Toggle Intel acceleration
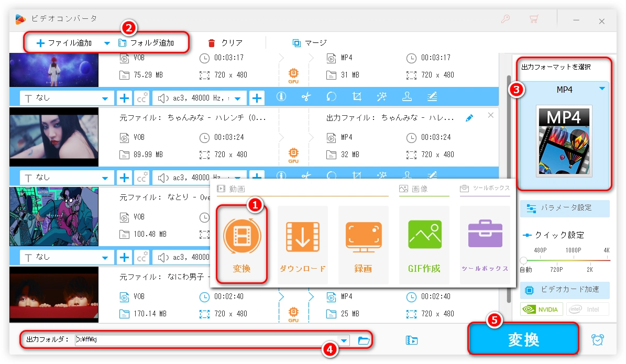The height and width of the screenshot is (364, 626). 587,309
